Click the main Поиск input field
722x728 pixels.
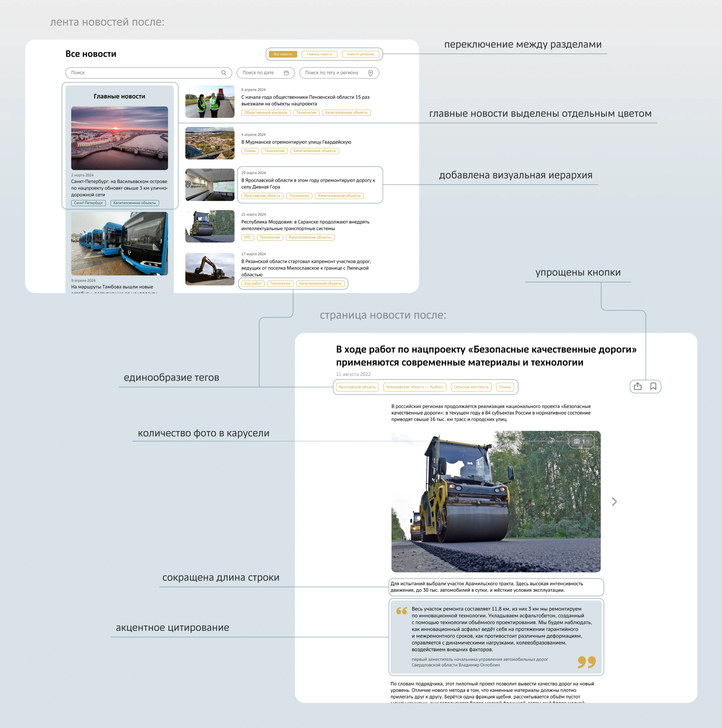pyautogui.click(x=143, y=73)
